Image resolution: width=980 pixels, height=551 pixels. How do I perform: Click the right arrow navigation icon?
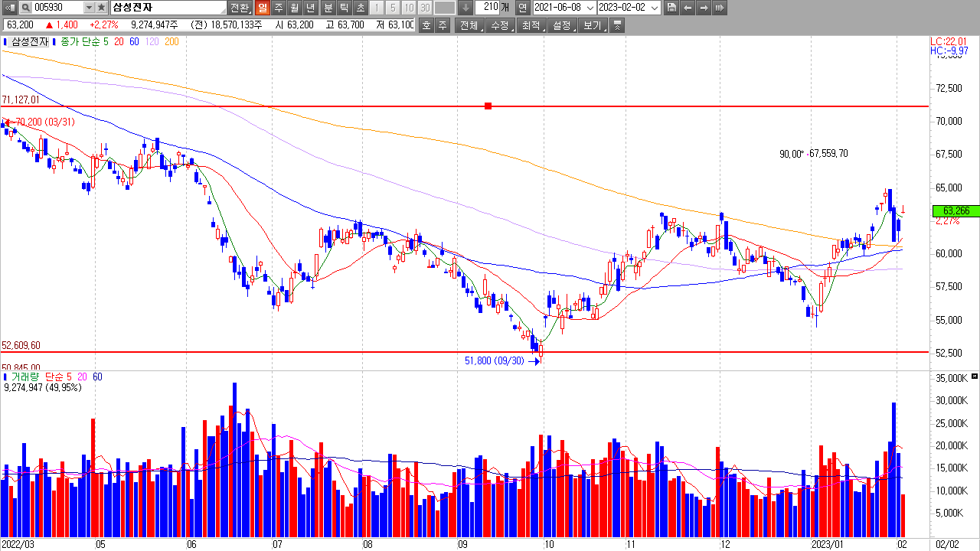click(704, 8)
